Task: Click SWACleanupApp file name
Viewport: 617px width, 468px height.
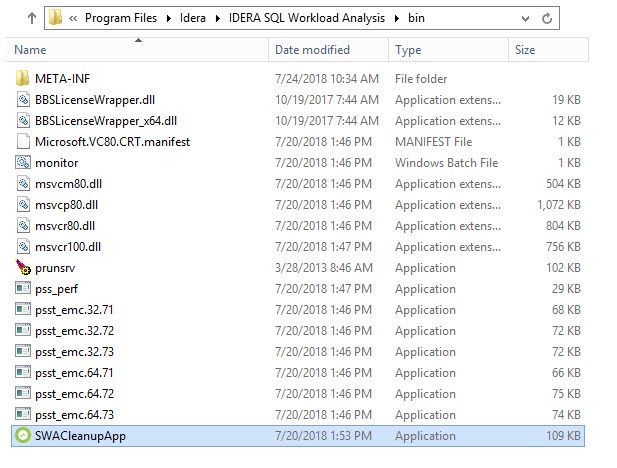Action: (80, 436)
